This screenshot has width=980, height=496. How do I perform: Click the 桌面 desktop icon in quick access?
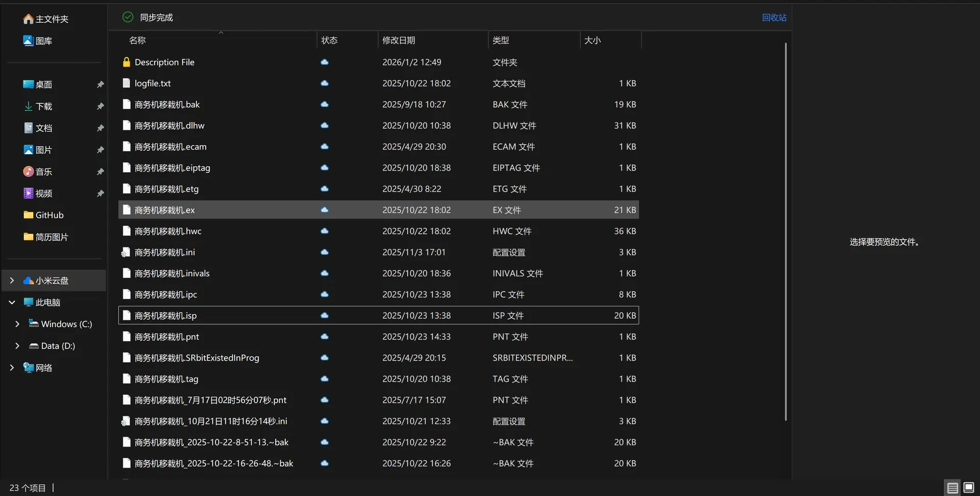pos(29,84)
